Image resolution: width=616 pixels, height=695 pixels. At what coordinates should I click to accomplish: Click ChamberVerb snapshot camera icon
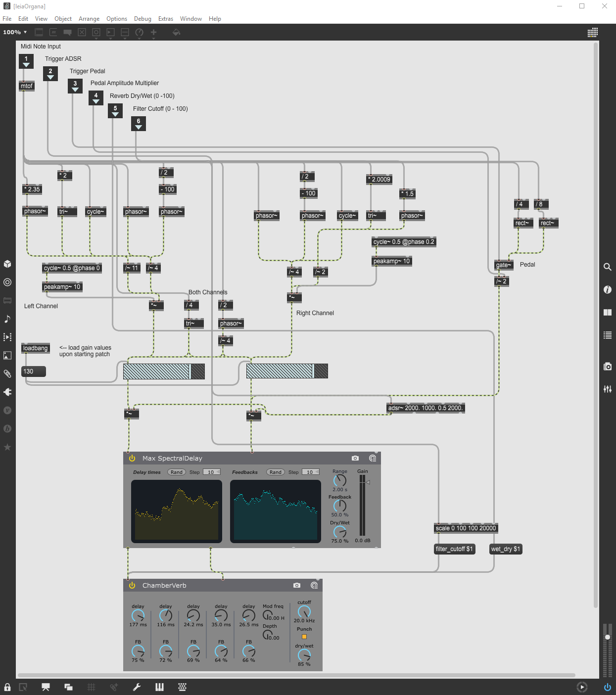297,585
